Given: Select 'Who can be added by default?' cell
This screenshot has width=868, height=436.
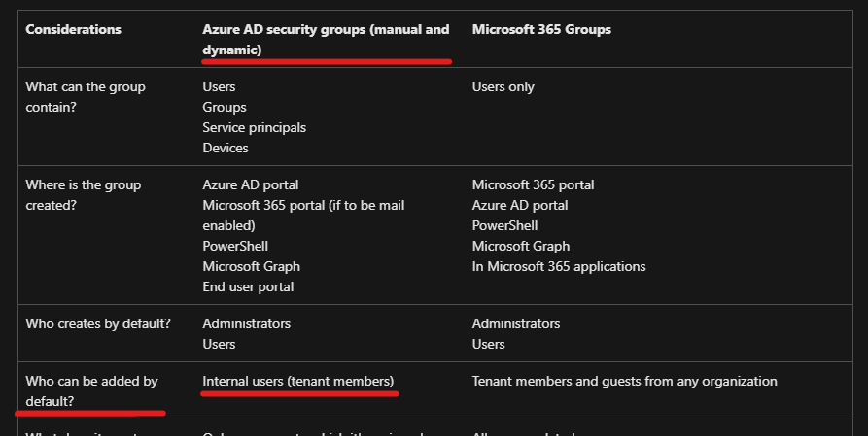Looking at the screenshot, I should coord(92,390).
